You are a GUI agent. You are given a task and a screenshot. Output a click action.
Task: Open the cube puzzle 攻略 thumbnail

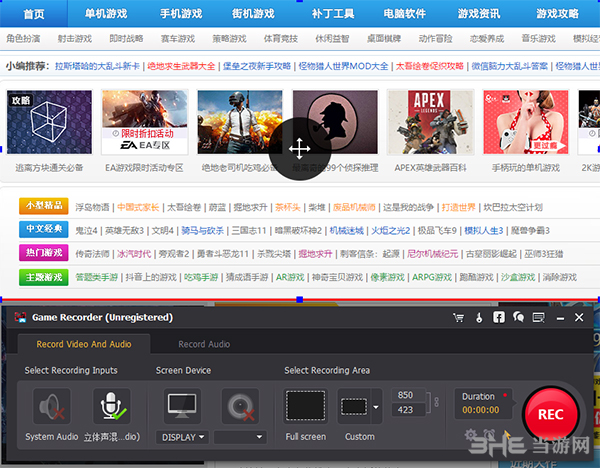click(x=49, y=122)
